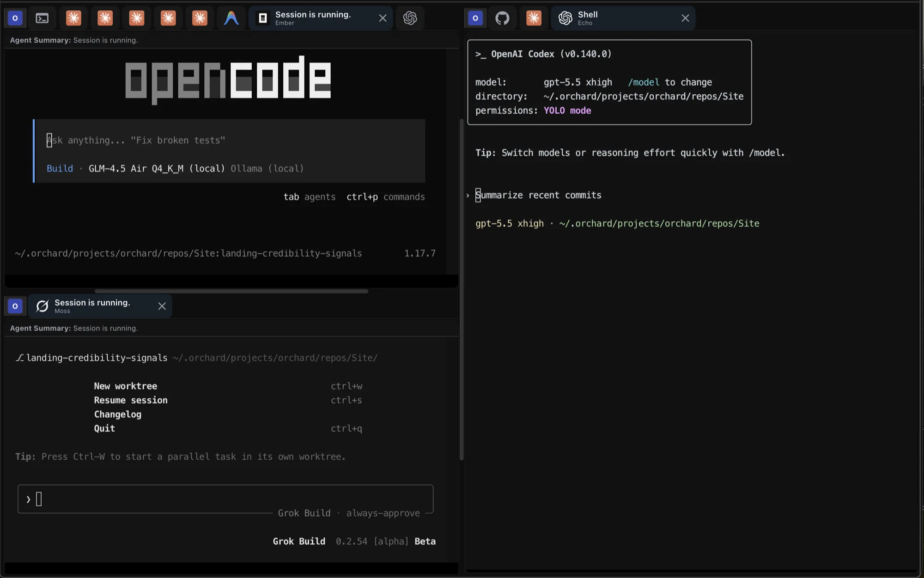Image resolution: width=924 pixels, height=578 pixels.
Task: Click the opencode path 'landing-credibility-signals' status line
Action: (188, 253)
